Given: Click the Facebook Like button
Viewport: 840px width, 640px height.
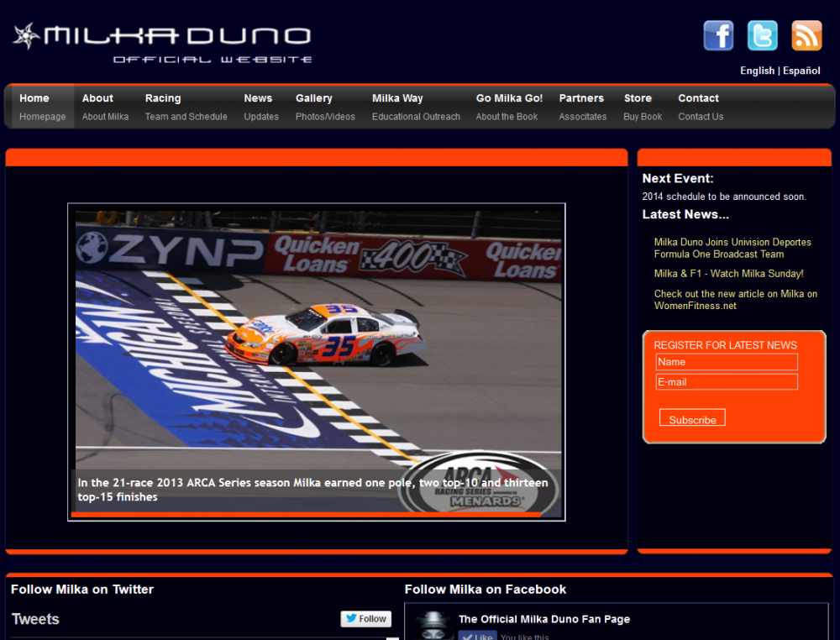Looking at the screenshot, I should (x=477, y=637).
